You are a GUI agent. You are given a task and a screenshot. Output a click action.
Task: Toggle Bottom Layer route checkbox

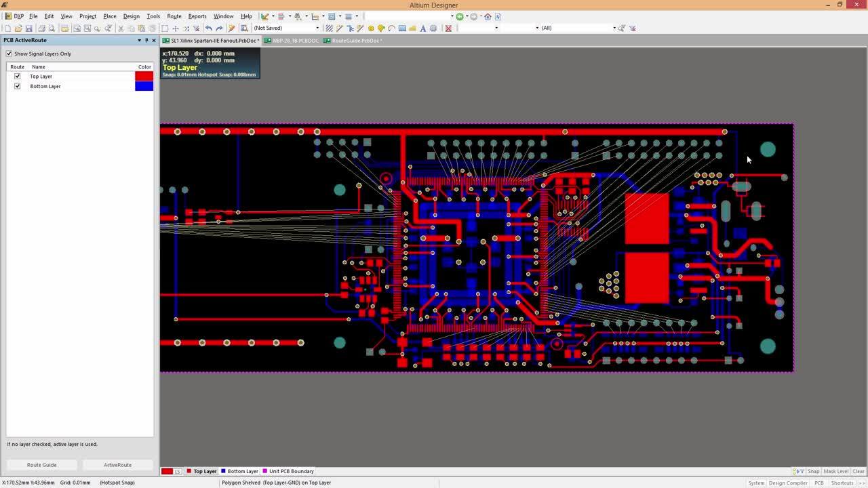point(18,86)
